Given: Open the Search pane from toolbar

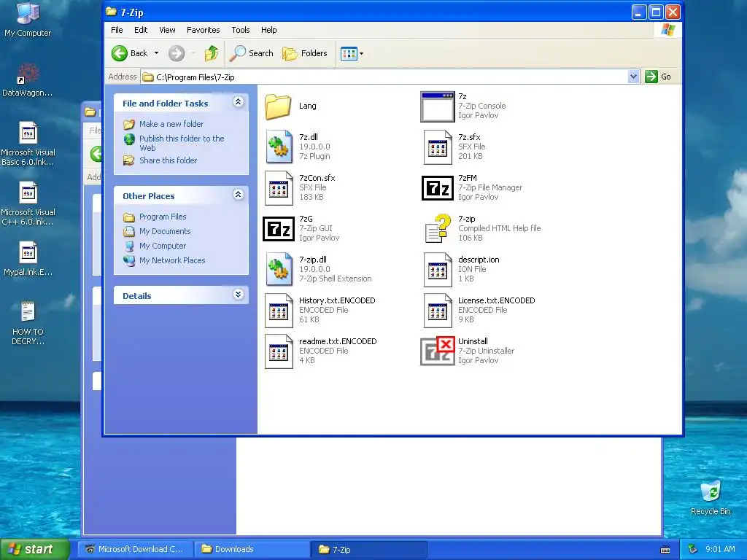Looking at the screenshot, I should [251, 53].
